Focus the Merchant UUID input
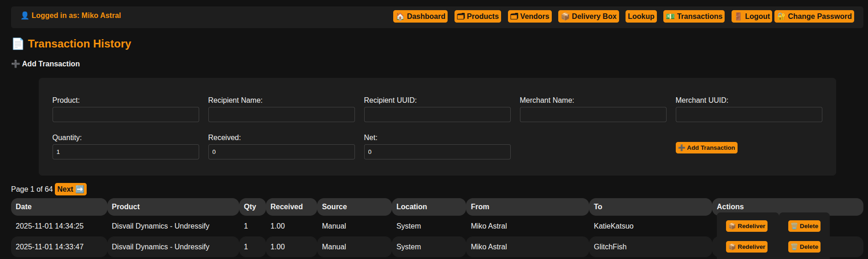 click(749, 115)
